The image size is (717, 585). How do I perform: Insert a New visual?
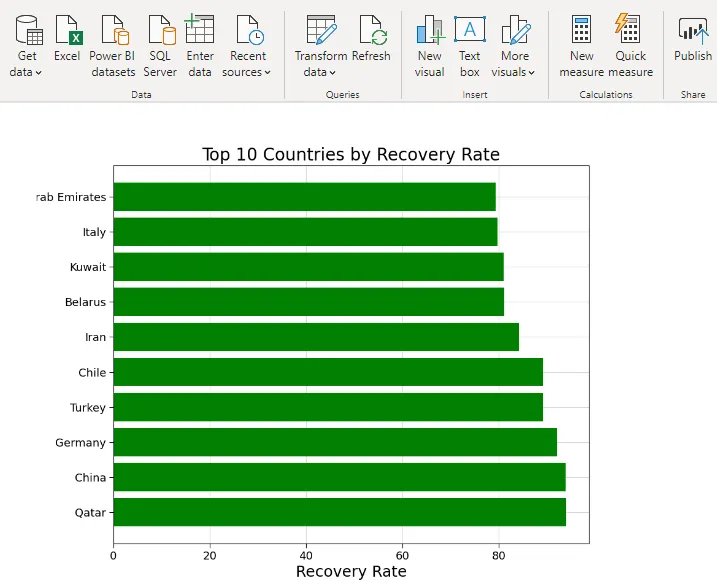pyautogui.click(x=430, y=31)
